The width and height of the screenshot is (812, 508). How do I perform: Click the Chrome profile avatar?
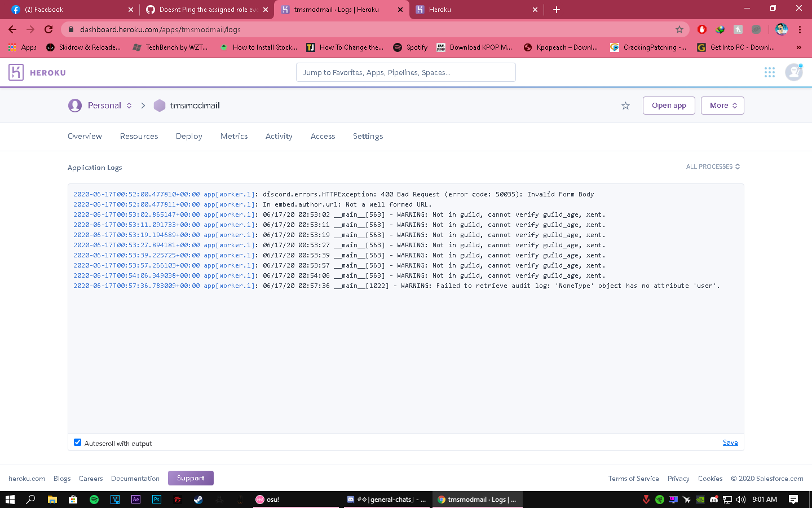pos(782,29)
